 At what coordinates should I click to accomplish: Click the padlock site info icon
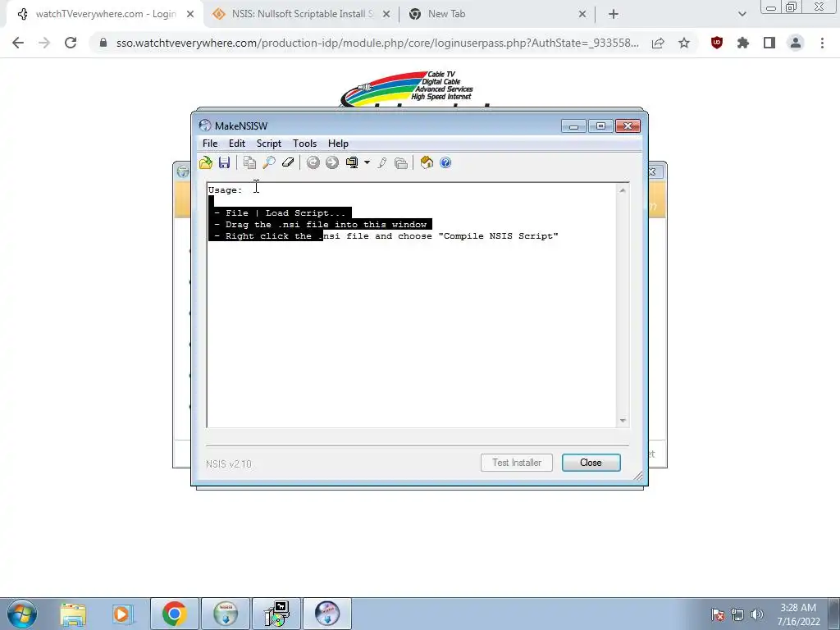103,43
